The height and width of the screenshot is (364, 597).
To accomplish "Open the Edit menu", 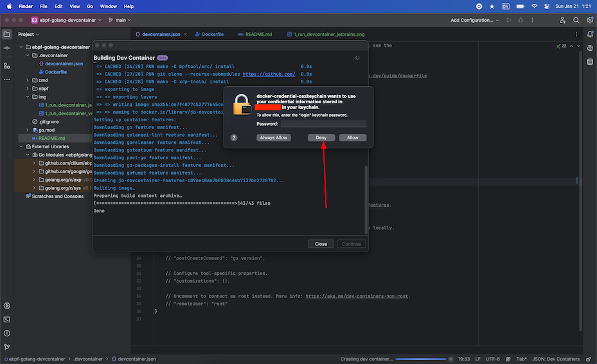I will (x=58, y=6).
